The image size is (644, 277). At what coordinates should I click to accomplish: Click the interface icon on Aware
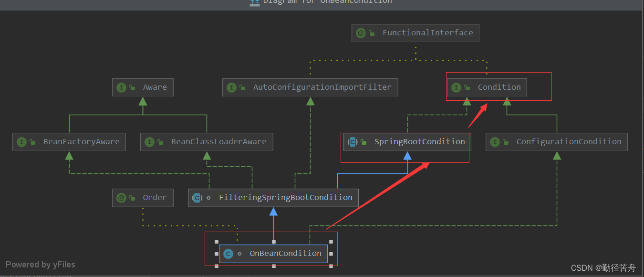click(121, 87)
